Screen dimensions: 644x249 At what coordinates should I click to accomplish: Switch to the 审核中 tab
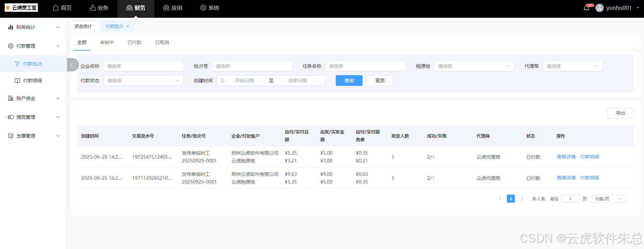[107, 42]
